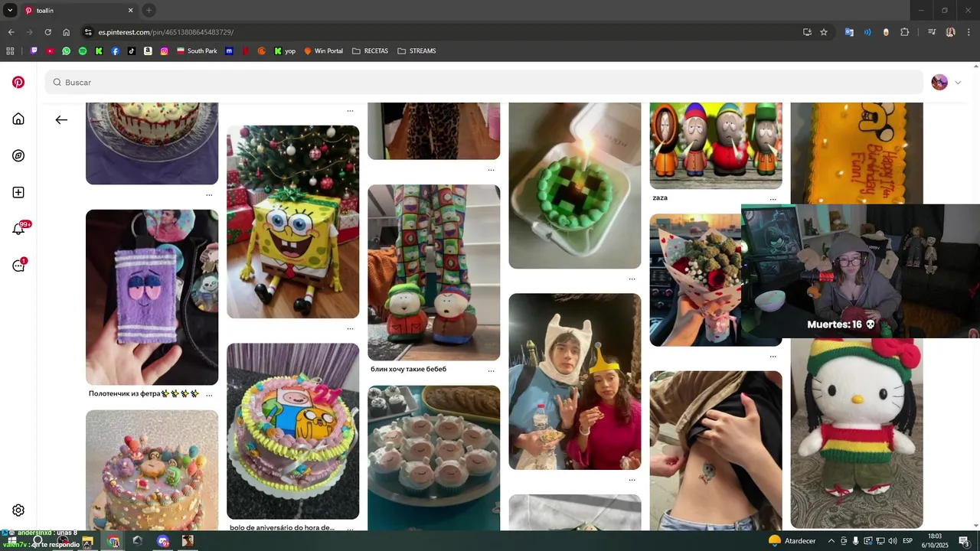
Task: Open Twitch bookmark in bookmarks bar
Action: [x=34, y=51]
